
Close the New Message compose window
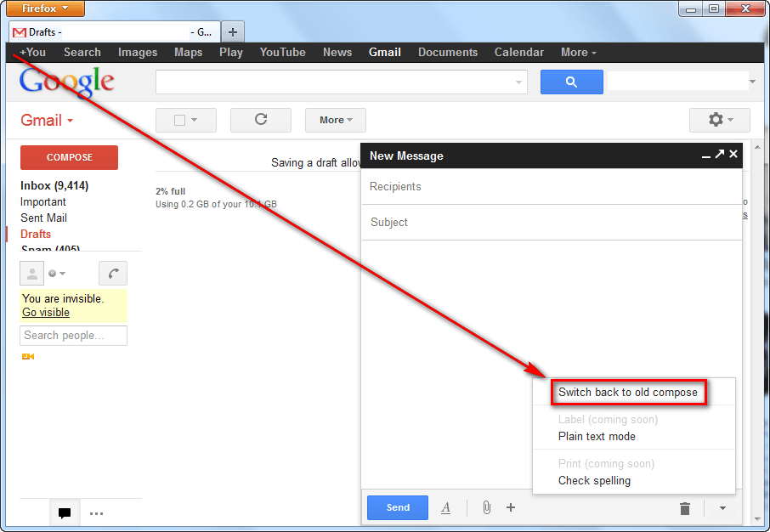733,154
